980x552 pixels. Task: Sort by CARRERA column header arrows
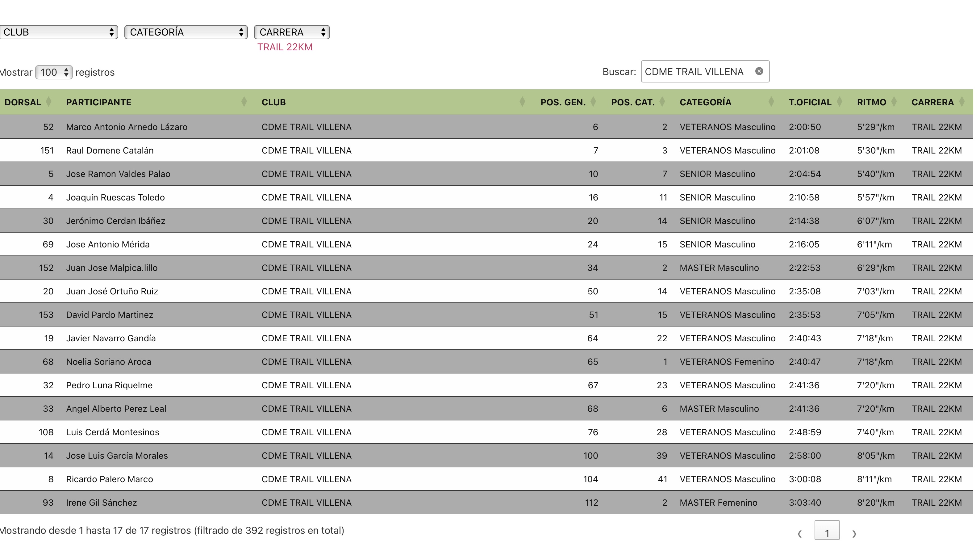pyautogui.click(x=962, y=102)
